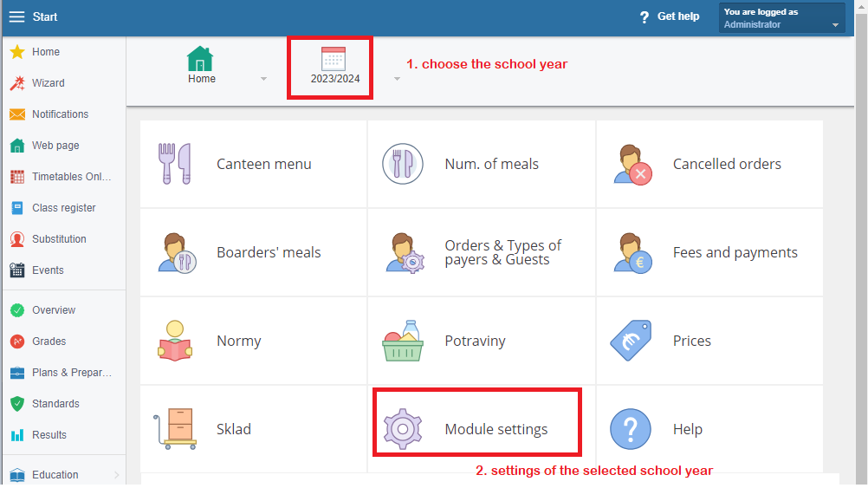
Task: Click the Boarders' meals person icon
Action: pos(177,252)
